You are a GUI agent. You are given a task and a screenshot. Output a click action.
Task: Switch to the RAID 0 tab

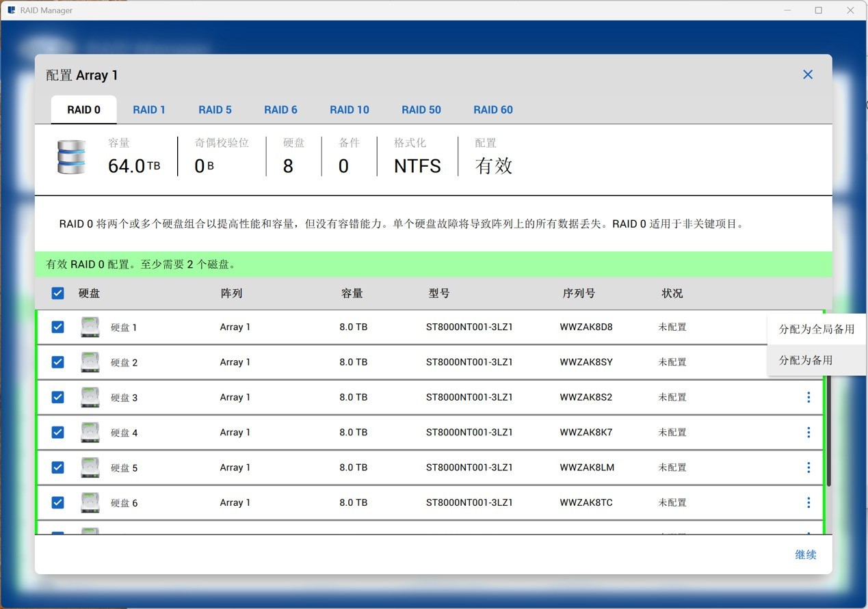click(x=83, y=109)
